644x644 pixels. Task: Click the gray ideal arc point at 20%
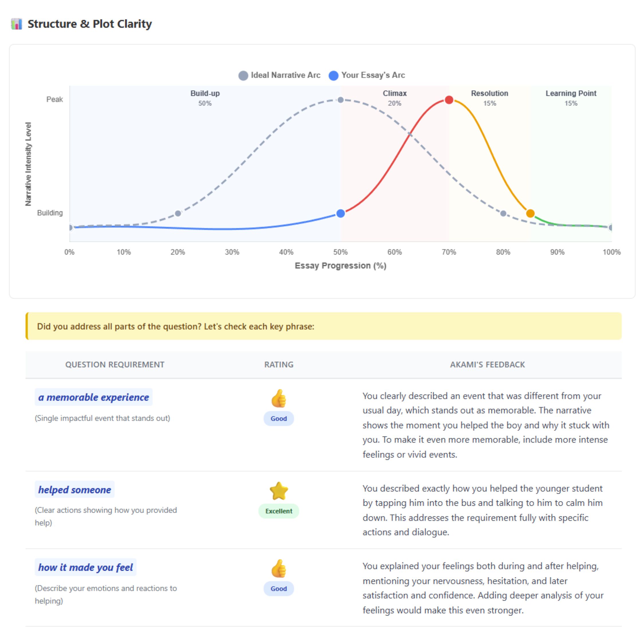(178, 213)
